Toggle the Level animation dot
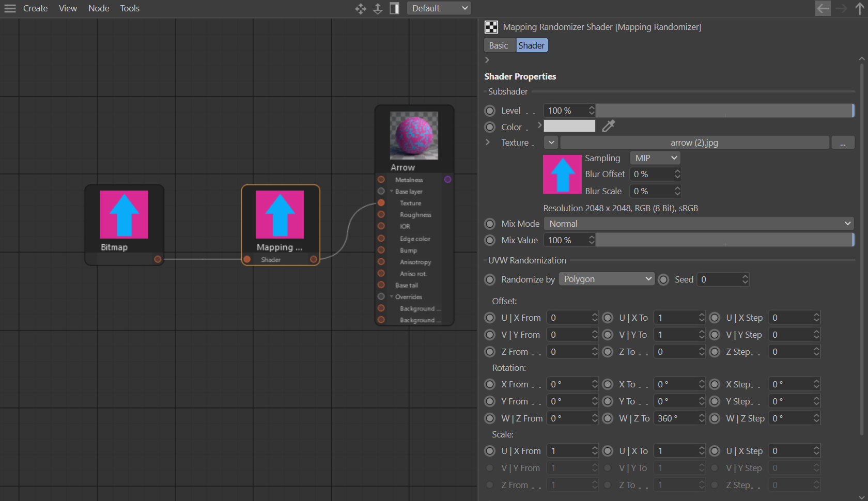Viewport: 868px width, 501px height. click(490, 111)
